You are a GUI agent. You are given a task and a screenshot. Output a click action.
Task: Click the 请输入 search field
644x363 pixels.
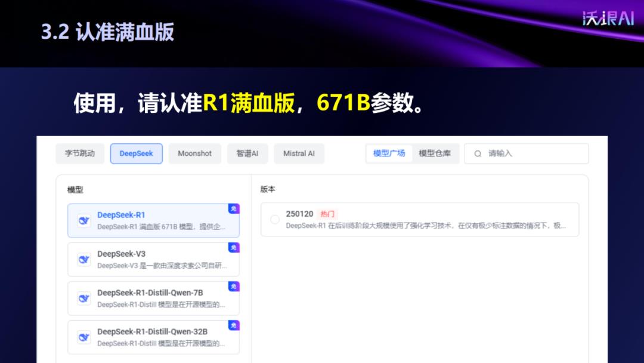tap(527, 153)
